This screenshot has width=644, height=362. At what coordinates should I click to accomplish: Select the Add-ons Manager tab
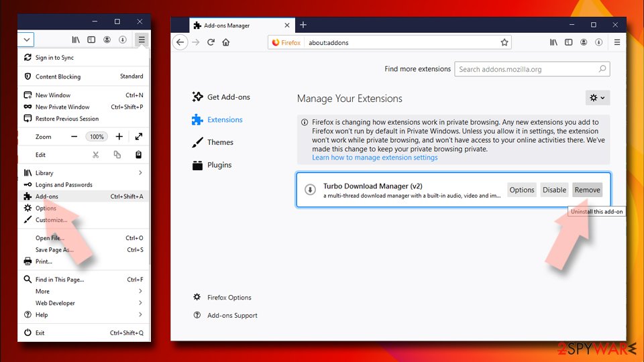[242, 25]
